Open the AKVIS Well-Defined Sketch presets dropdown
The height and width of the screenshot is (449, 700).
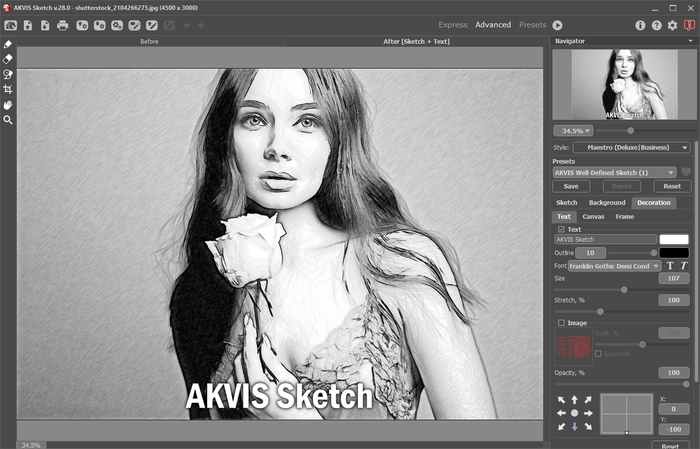point(615,172)
